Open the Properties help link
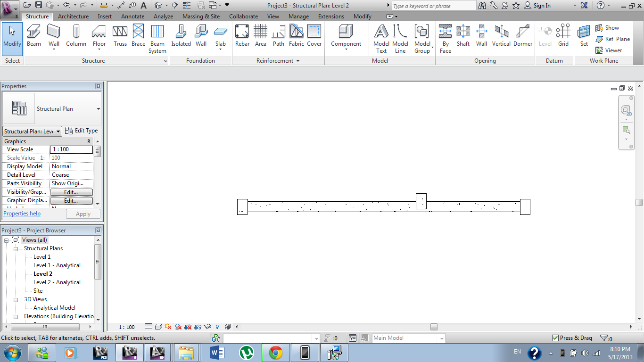 tap(22, 214)
